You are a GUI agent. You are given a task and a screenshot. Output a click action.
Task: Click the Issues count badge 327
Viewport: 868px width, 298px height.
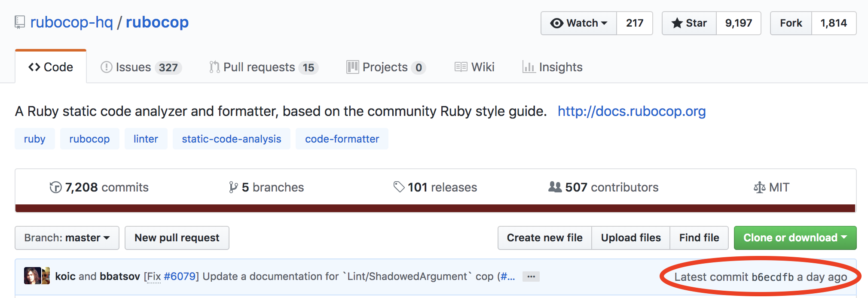pyautogui.click(x=168, y=68)
